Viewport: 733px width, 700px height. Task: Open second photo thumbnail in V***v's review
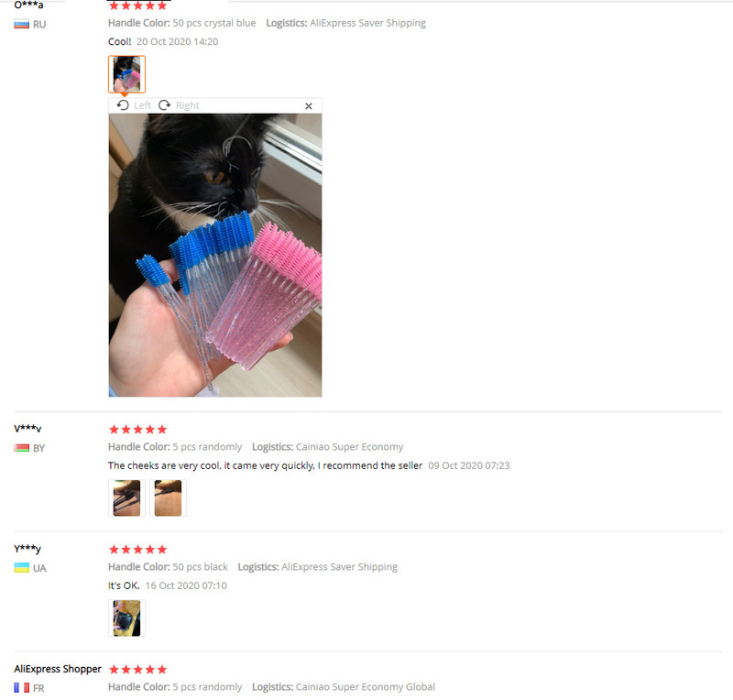168,498
